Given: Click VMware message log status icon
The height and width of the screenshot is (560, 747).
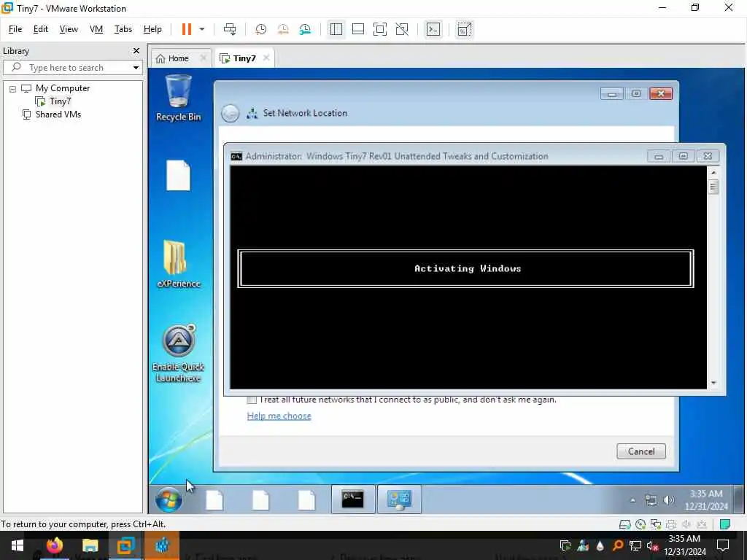Looking at the screenshot, I should click(724, 524).
